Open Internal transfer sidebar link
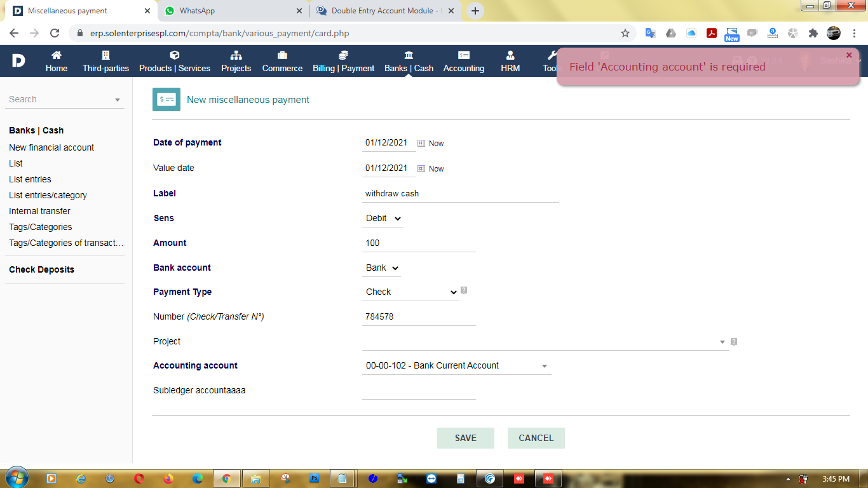 39,211
